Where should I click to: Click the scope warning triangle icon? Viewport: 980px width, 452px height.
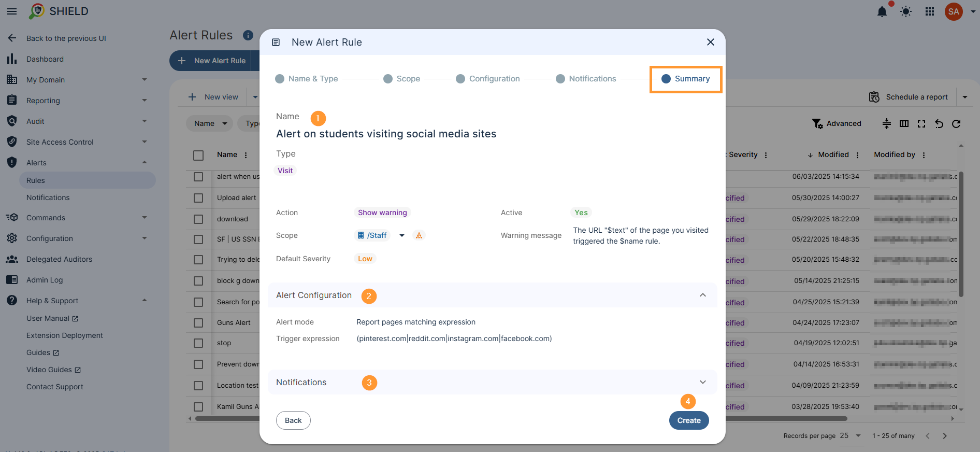pos(419,235)
